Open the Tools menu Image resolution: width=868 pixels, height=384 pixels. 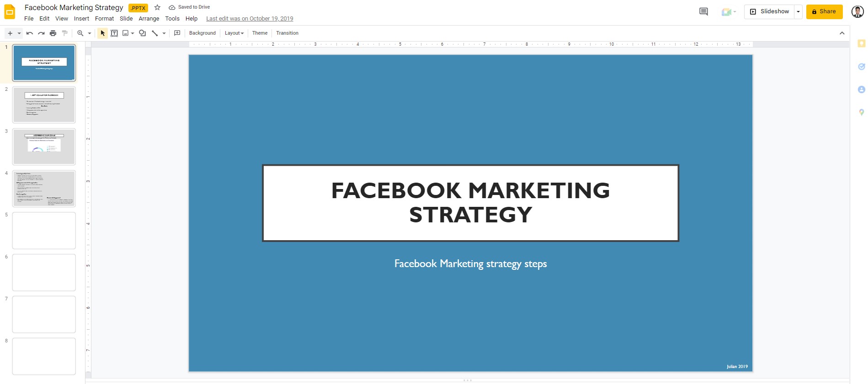pos(172,19)
